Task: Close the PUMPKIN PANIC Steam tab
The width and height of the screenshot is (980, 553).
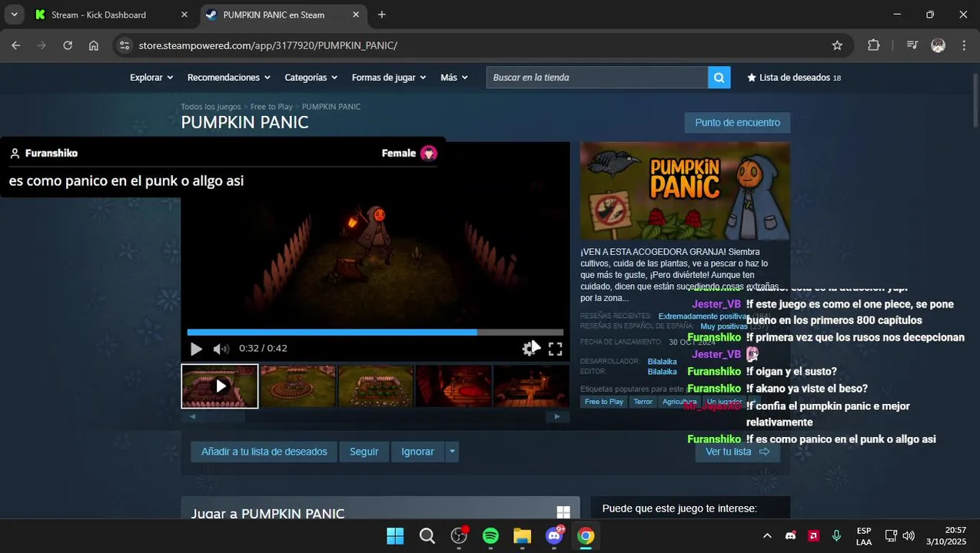Action: click(x=356, y=15)
